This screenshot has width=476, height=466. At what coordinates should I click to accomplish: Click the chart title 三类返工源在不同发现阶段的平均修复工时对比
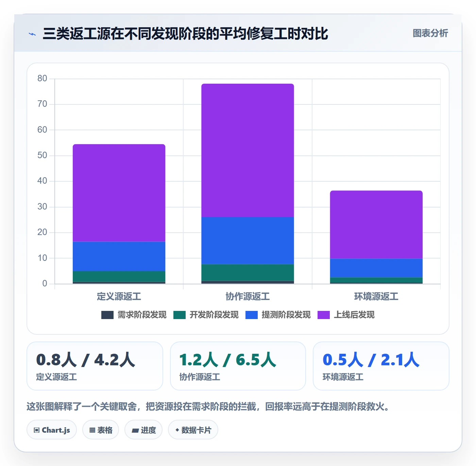185,34
